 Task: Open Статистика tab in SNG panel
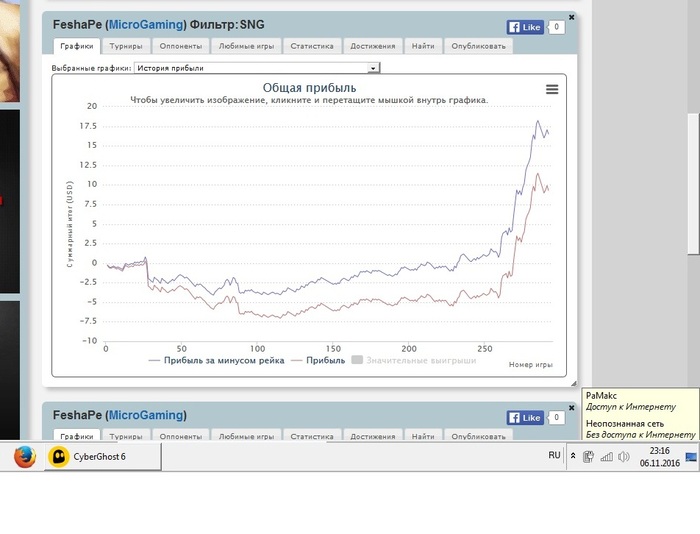312,46
